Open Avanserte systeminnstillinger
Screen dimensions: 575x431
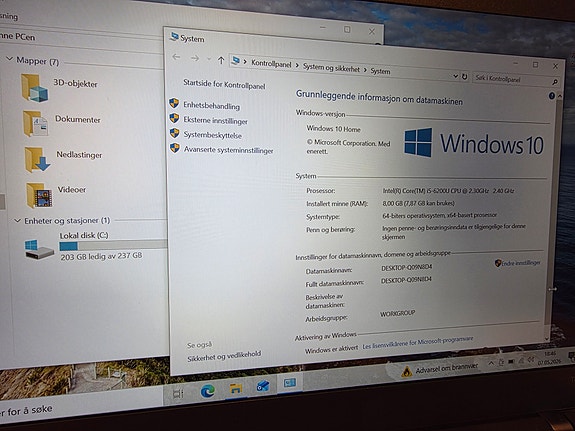228,150
